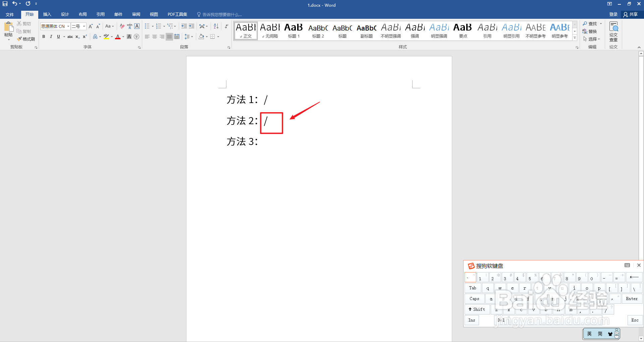644x342 pixels.
Task: Switch to the 布局 Layout tab
Action: click(x=83, y=14)
